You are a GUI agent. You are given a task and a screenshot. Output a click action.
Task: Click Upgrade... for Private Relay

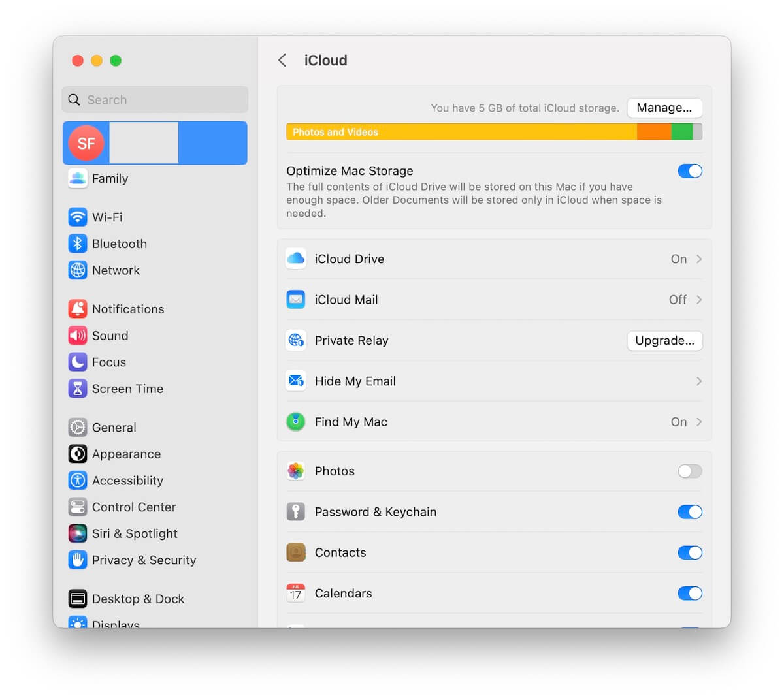pyautogui.click(x=664, y=340)
